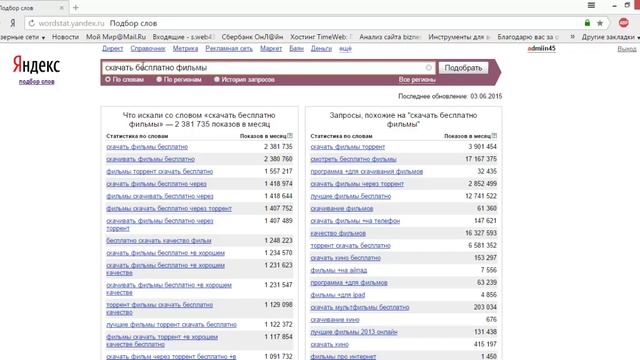Open скачать кино бесплатно link
This screenshot has height=360, width=640.
coord(345,258)
